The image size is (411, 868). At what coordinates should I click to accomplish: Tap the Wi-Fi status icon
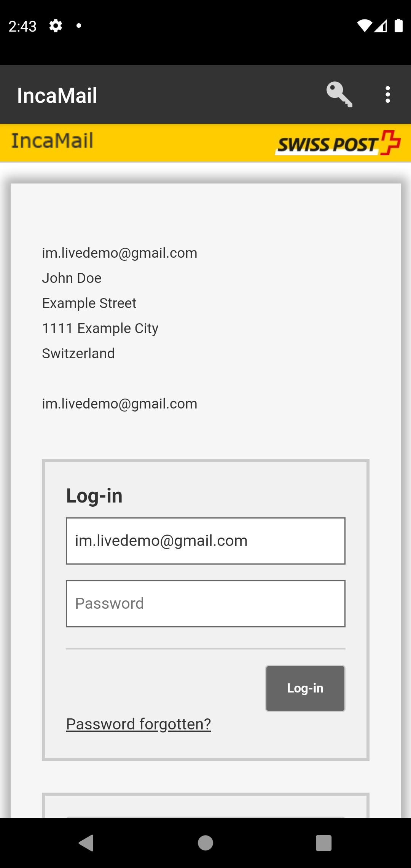364,26
